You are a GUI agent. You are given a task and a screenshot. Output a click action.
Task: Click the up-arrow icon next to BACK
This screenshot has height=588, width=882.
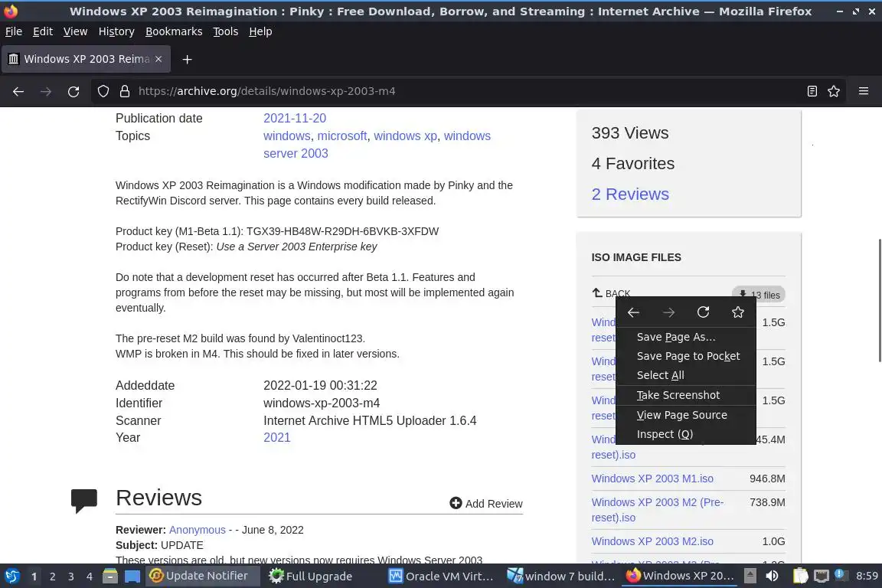click(x=597, y=292)
